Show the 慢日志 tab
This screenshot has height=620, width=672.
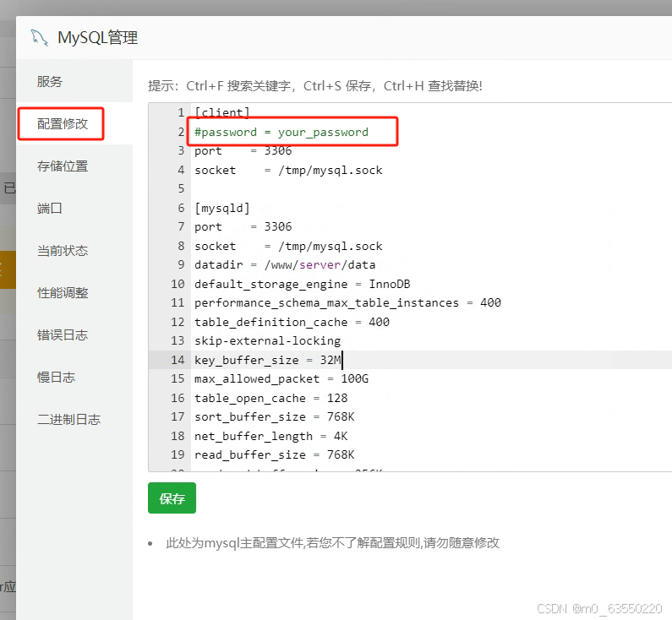(x=56, y=378)
